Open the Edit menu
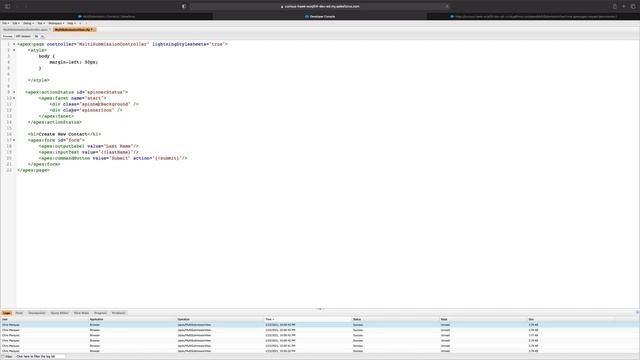 point(16,23)
